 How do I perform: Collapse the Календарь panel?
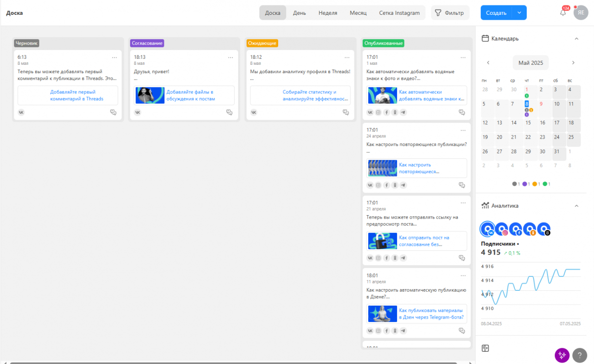(576, 39)
